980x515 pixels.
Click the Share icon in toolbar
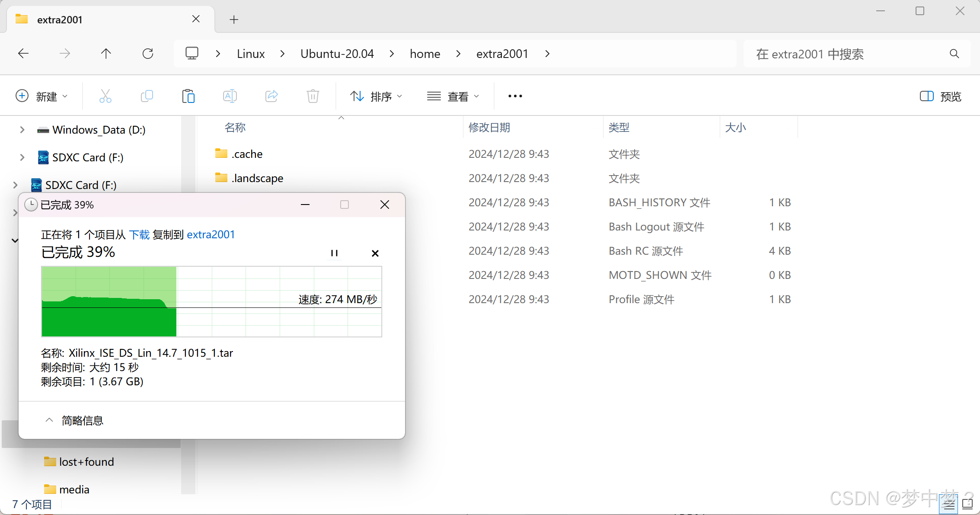click(271, 96)
